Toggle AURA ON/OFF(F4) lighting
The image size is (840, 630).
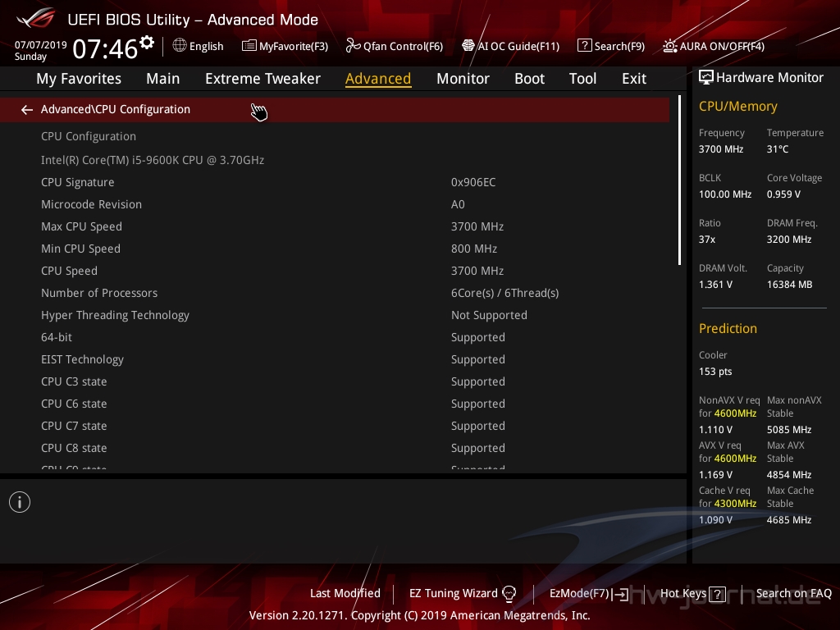pyautogui.click(x=714, y=46)
